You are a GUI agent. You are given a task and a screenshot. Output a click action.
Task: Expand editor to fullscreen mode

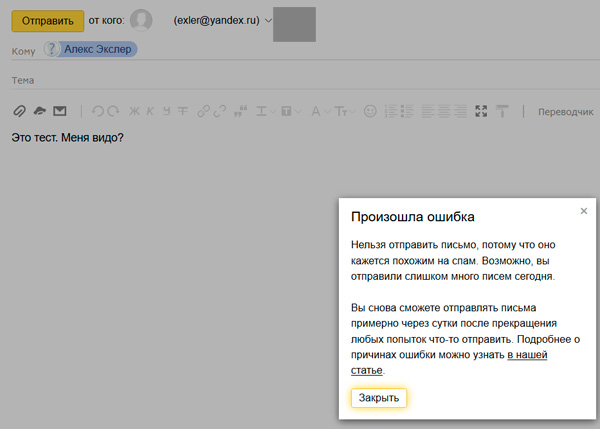[481, 111]
